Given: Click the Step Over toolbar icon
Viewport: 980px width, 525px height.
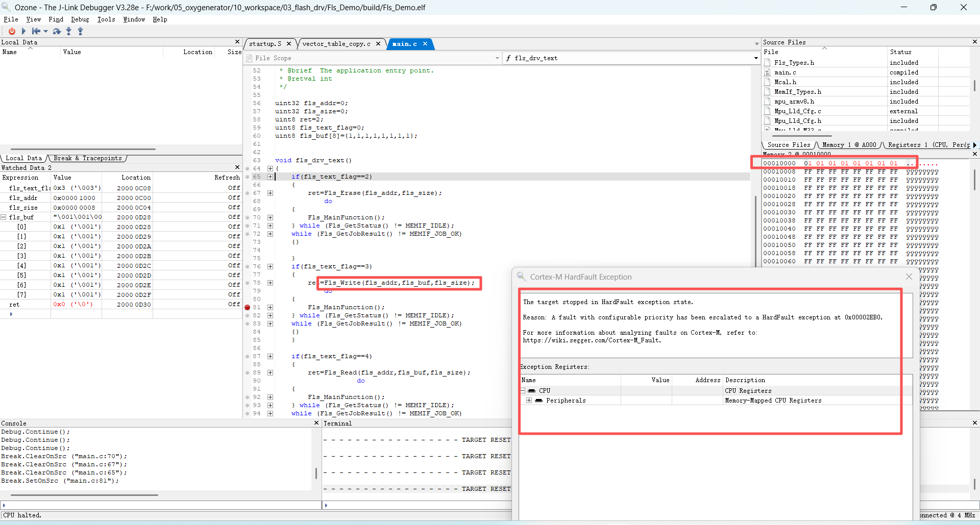Looking at the screenshot, I should click(x=57, y=31).
